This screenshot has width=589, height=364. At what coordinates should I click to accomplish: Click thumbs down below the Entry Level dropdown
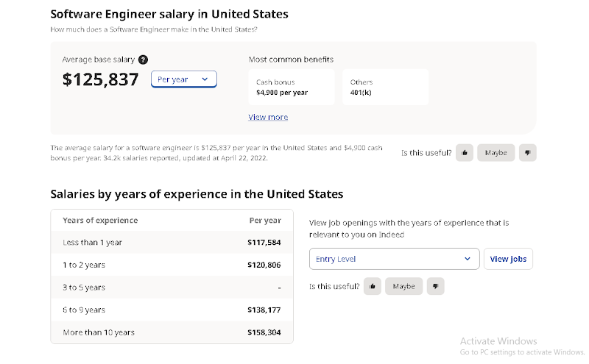coord(435,286)
